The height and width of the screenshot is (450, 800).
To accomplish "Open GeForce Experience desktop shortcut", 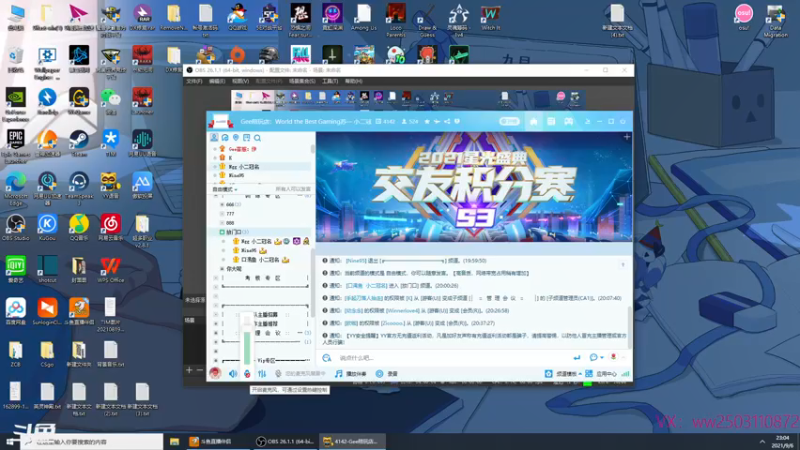I will click(15, 104).
